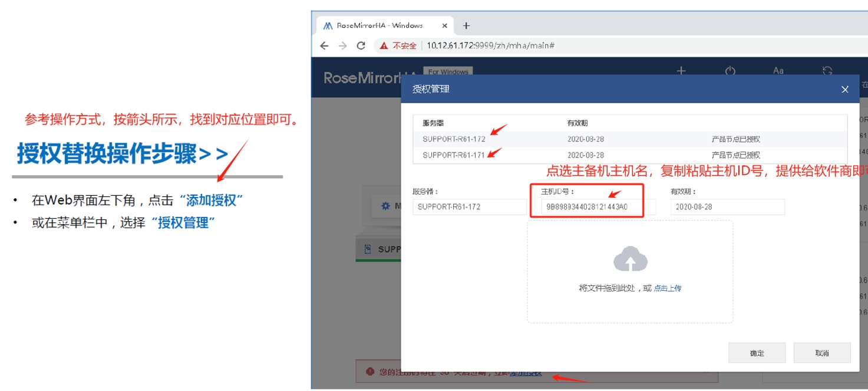Select server row SUPPORT-R61-171 in table

pyautogui.click(x=630, y=155)
